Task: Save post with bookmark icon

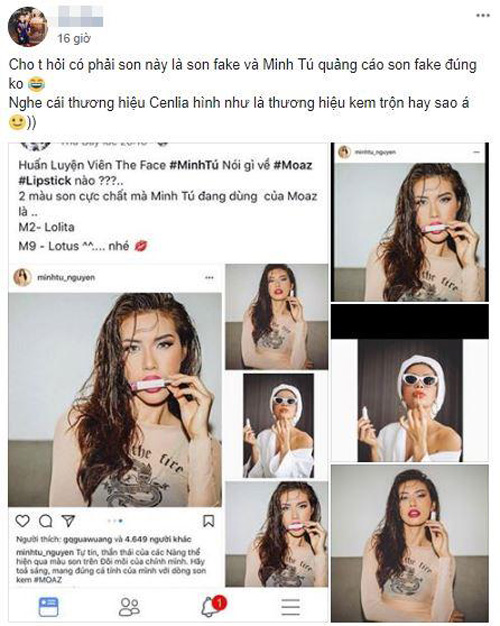Action: pyautogui.click(x=208, y=521)
